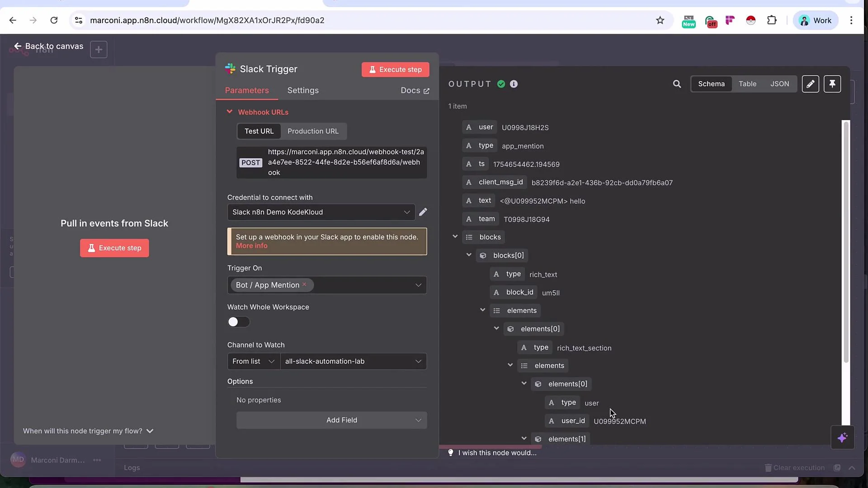Click the green output success checkmark

(501, 84)
